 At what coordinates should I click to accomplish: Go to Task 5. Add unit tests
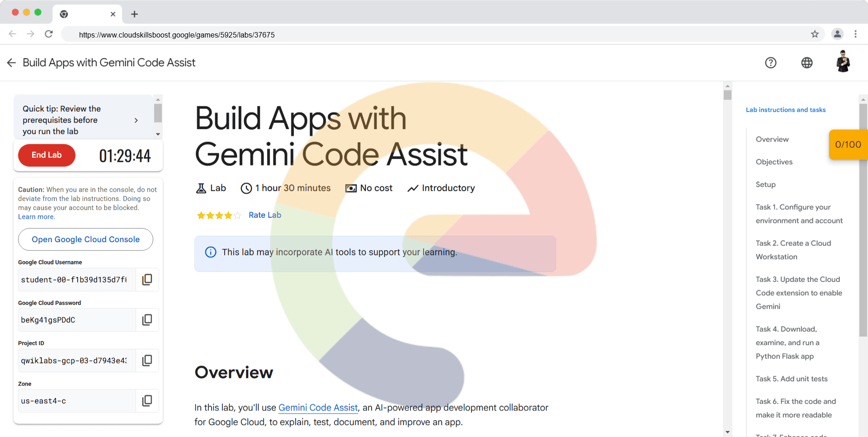click(x=791, y=379)
